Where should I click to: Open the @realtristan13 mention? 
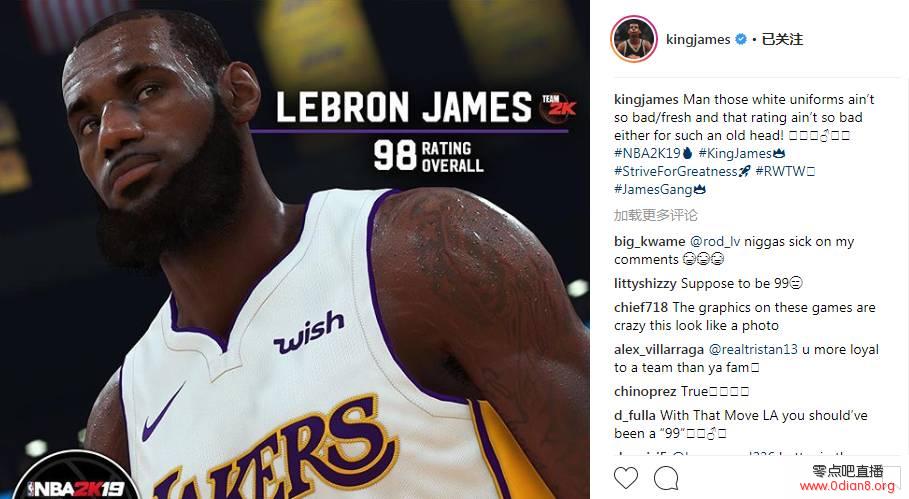pyautogui.click(x=753, y=349)
